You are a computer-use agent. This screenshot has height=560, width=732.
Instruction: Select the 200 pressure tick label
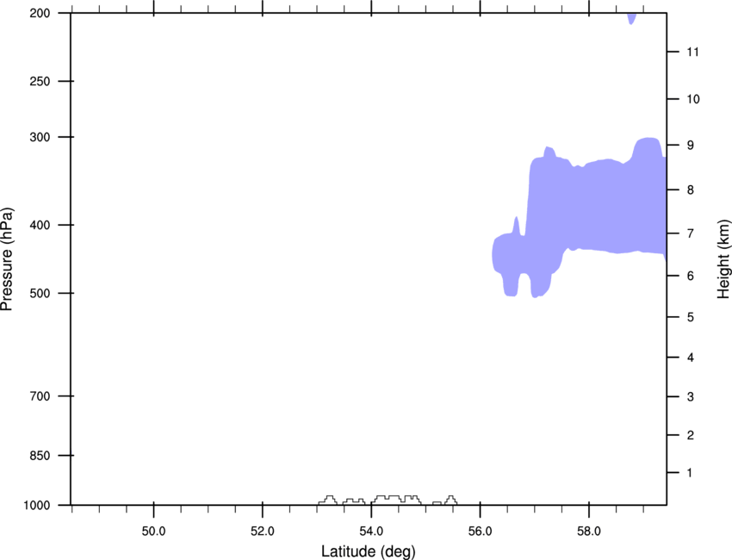[40, 13]
